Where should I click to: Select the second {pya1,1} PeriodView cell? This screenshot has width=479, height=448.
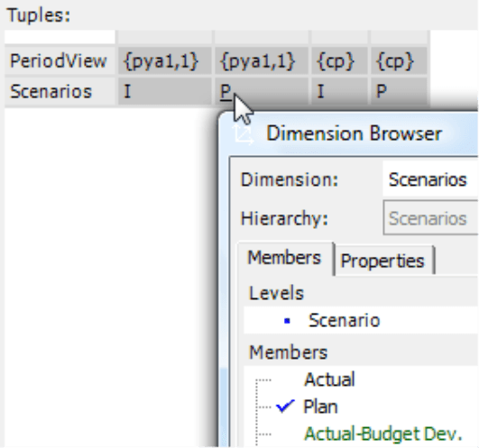[262, 60]
